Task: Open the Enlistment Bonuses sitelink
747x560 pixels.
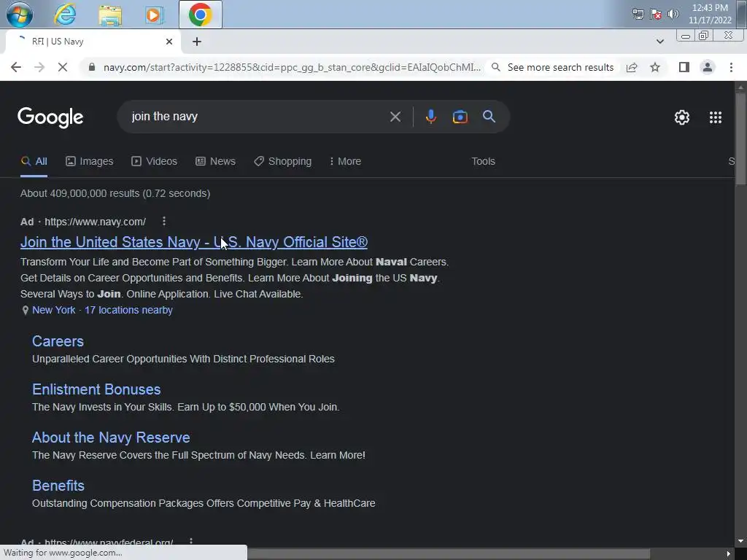Action: pos(96,389)
